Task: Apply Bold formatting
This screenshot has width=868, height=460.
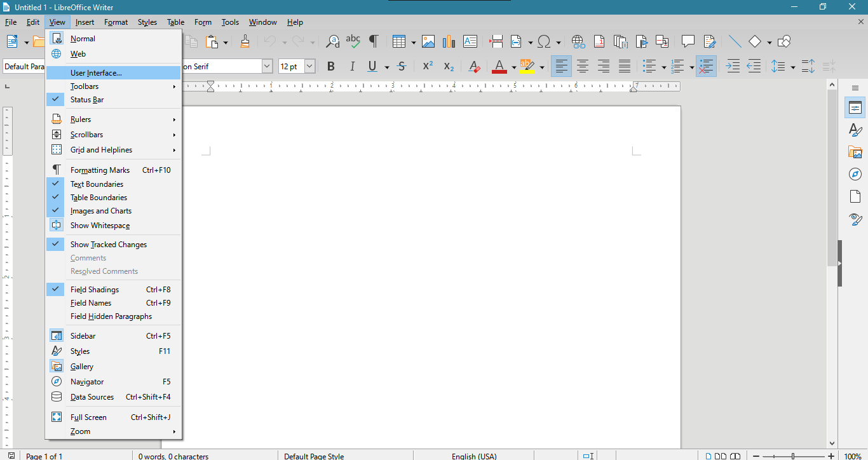Action: [330, 66]
